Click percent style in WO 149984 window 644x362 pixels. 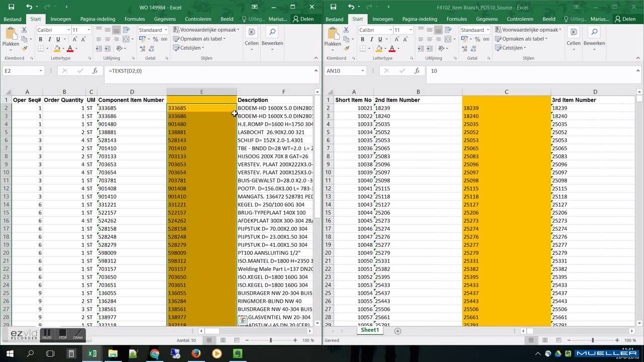(154, 39)
